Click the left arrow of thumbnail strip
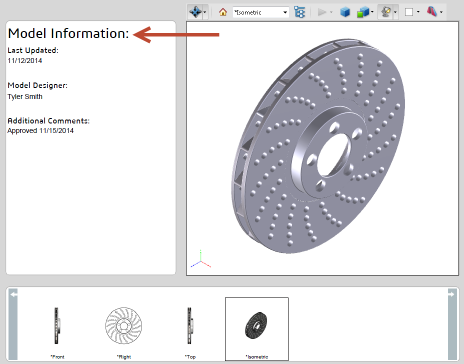 tap(13, 324)
